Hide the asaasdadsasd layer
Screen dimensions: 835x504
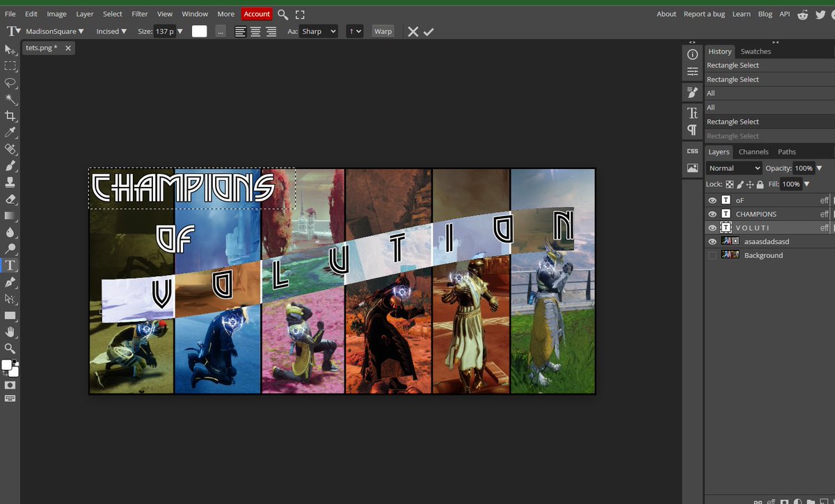712,241
